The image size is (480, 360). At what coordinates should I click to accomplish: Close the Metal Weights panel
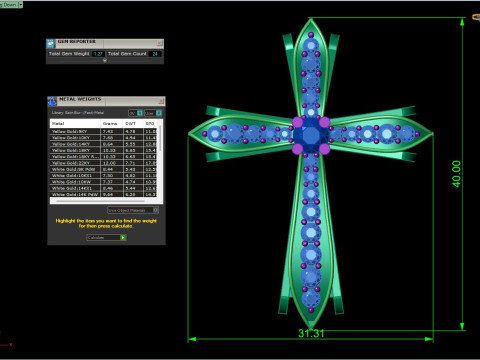point(161,101)
